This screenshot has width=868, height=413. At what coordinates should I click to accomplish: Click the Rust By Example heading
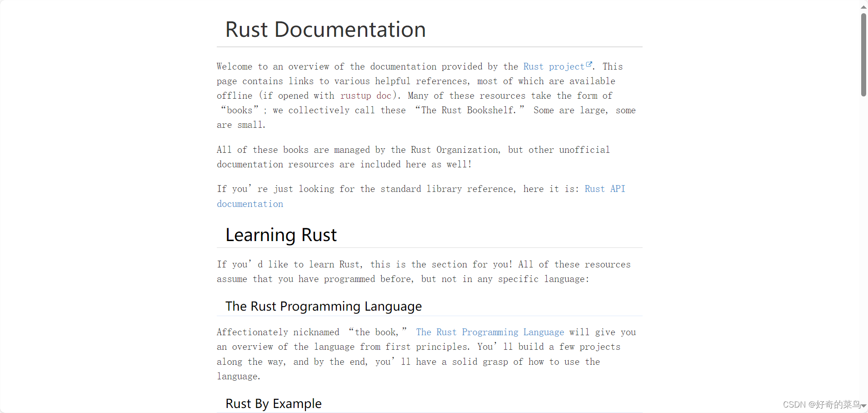pos(273,403)
